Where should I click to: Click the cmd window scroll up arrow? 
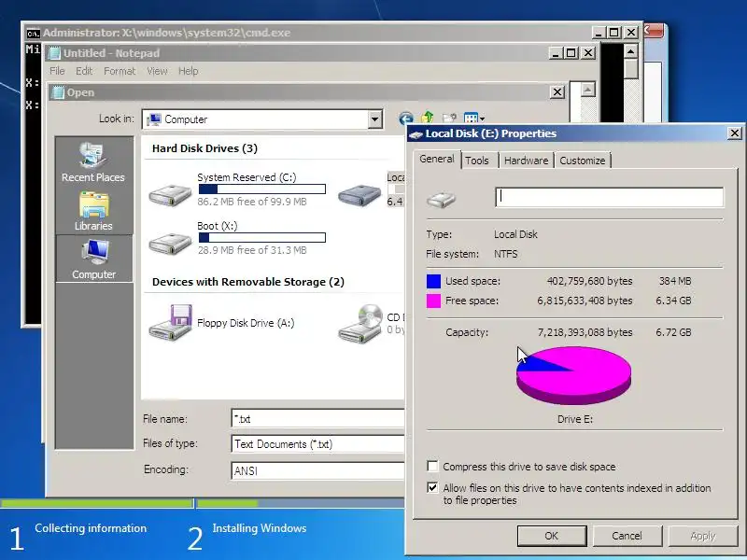pyautogui.click(x=631, y=51)
